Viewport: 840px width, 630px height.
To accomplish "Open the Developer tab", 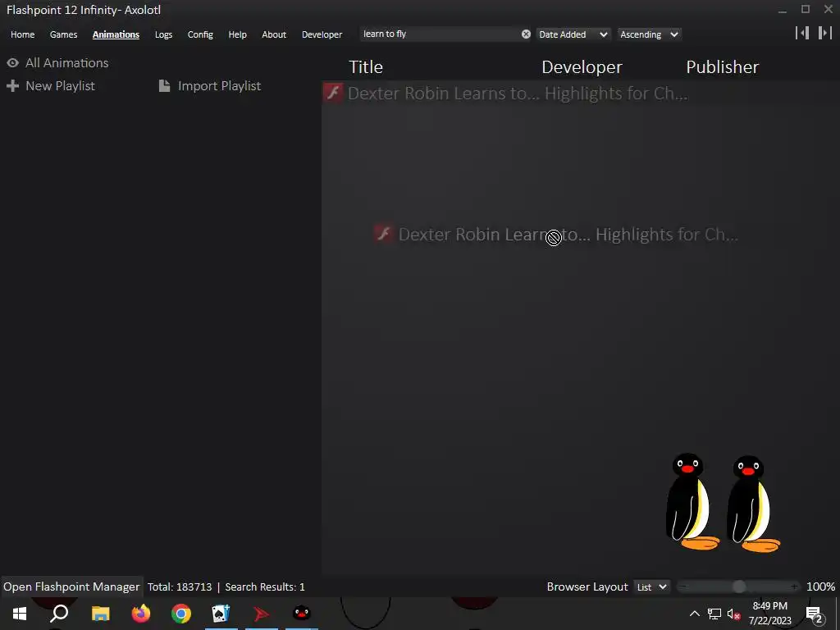I will pos(322,34).
